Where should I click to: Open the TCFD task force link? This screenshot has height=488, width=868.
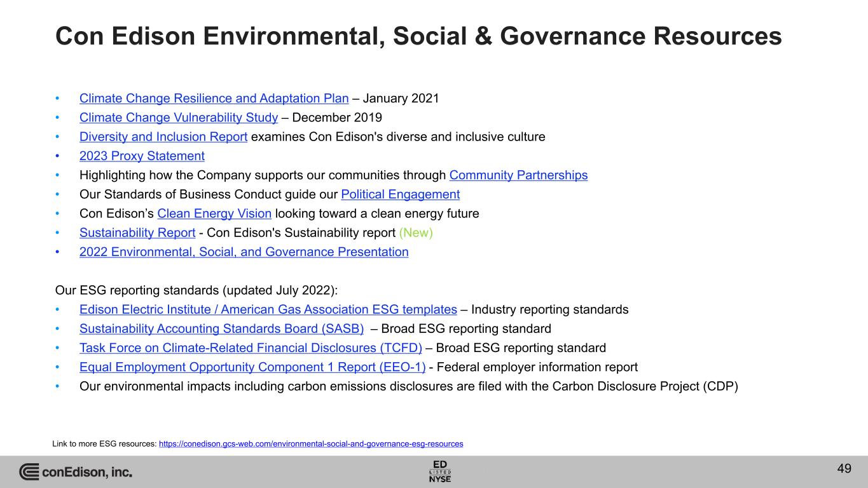pos(251,348)
